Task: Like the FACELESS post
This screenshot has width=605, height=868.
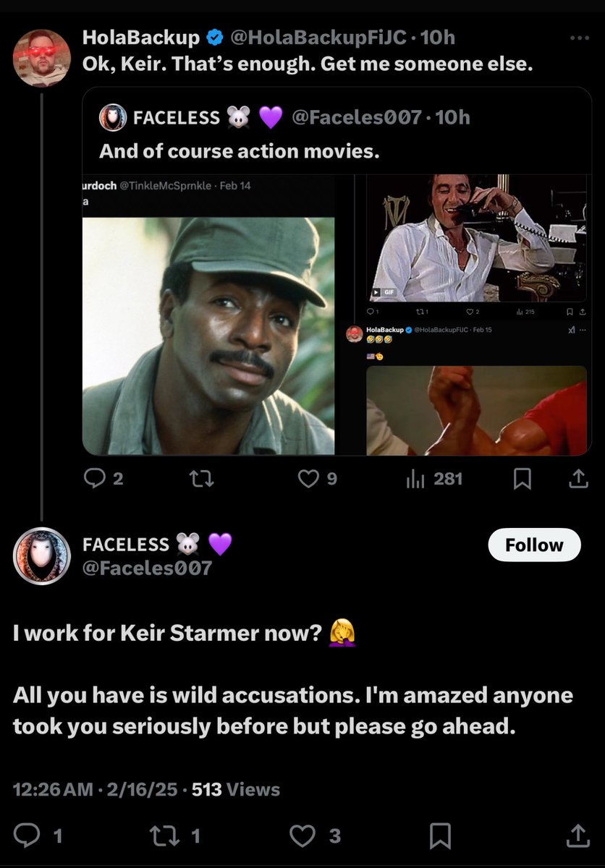Action: tap(302, 836)
